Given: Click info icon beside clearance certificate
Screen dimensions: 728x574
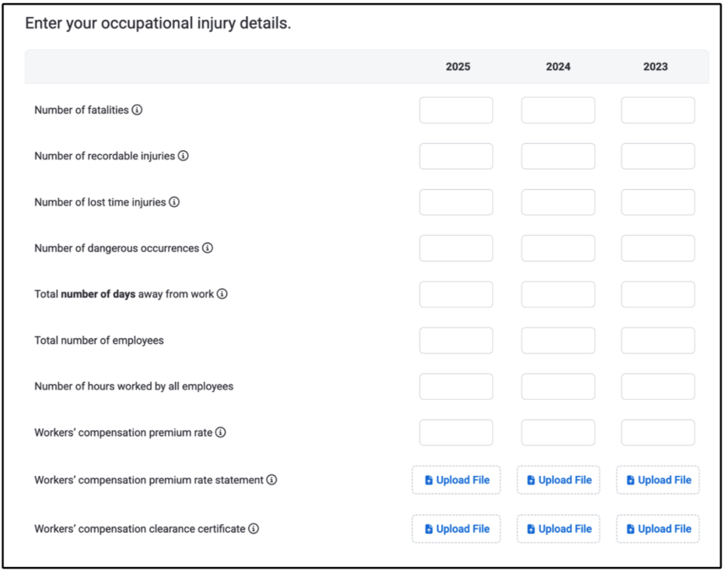Looking at the screenshot, I should (254, 528).
